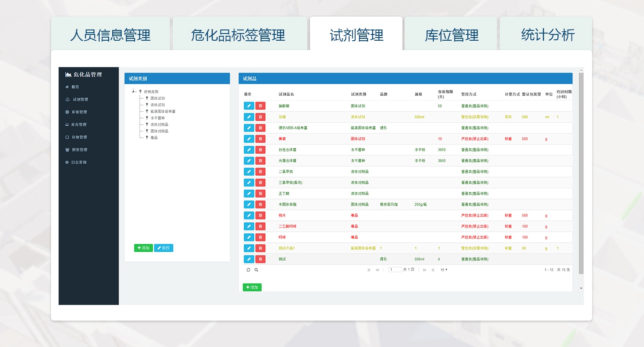Delete the 测试产品1 row
This screenshot has height=347, width=644.
(260, 248)
